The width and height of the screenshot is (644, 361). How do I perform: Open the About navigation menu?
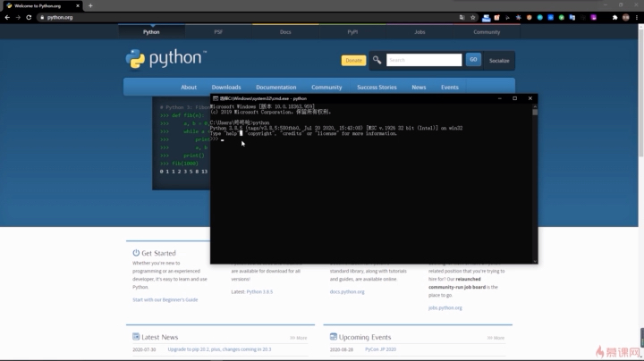pos(189,87)
